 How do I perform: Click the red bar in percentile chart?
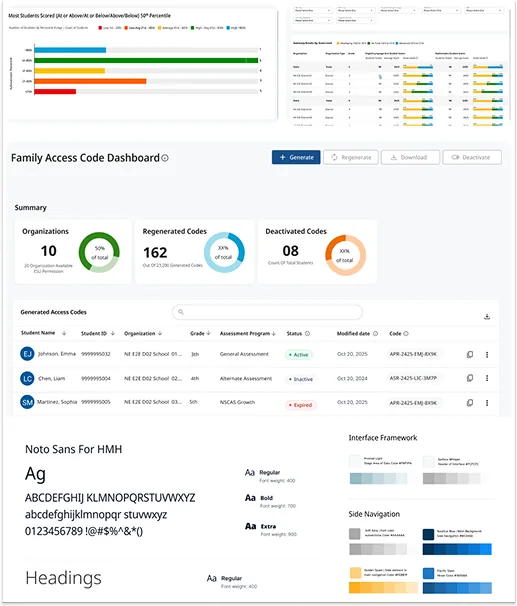(55, 92)
